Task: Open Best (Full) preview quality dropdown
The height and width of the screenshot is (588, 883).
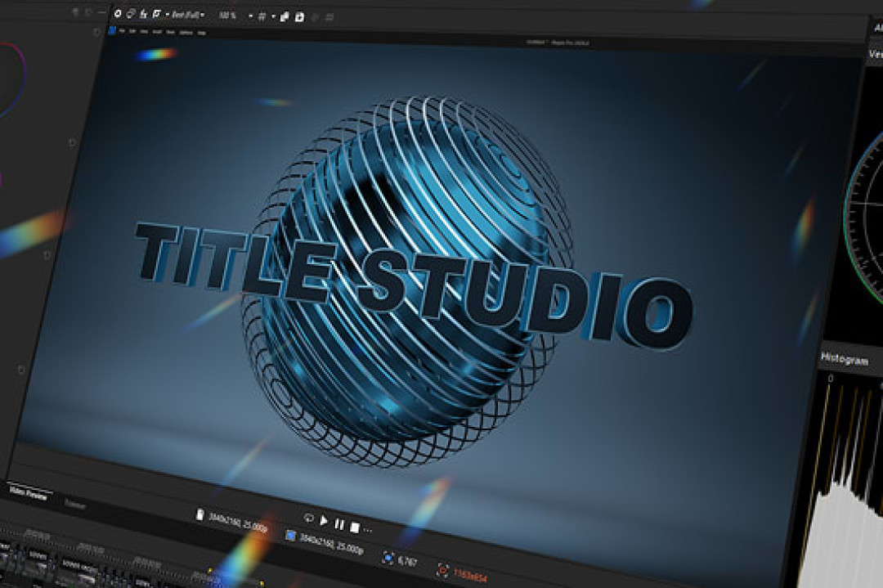Action: point(187,16)
